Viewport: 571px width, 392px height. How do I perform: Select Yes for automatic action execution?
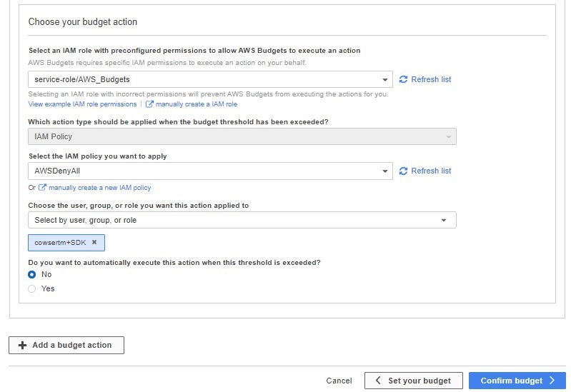pyautogui.click(x=32, y=288)
